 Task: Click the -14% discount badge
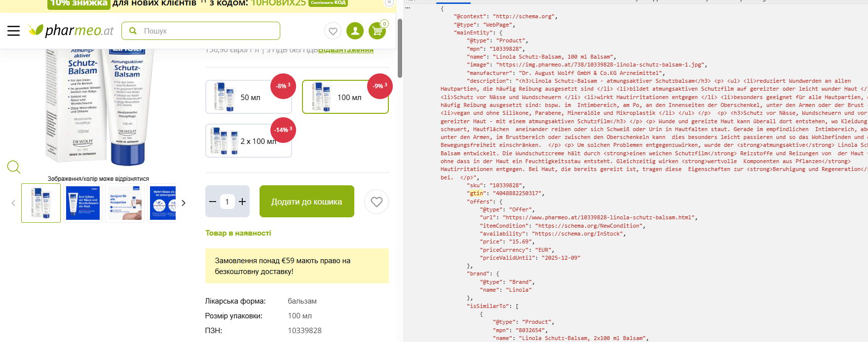pos(283,130)
